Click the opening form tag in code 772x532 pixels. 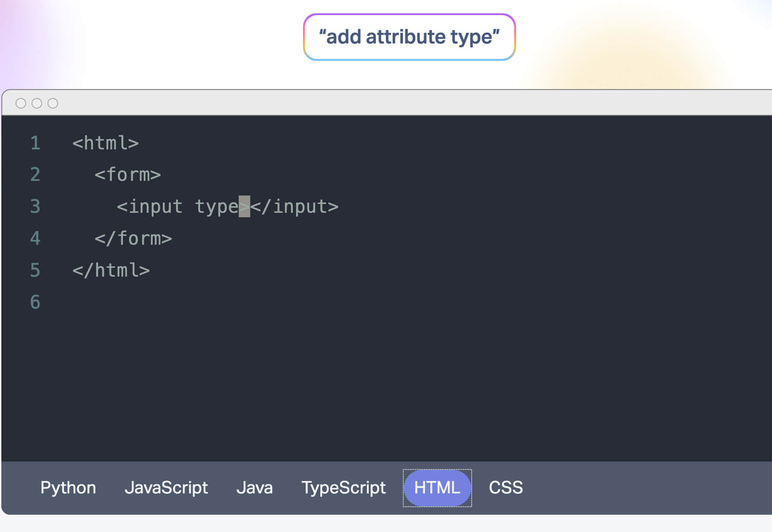click(x=128, y=175)
